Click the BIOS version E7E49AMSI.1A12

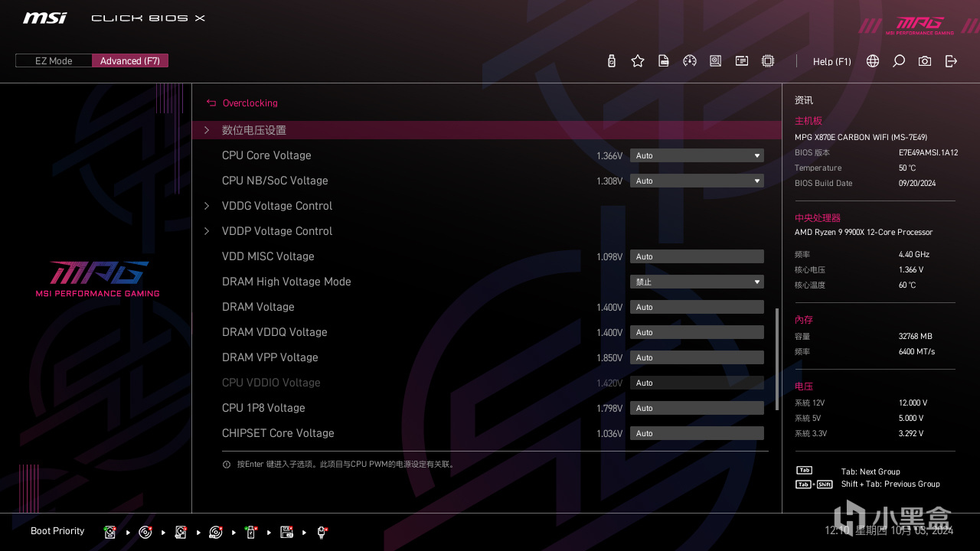(x=928, y=153)
